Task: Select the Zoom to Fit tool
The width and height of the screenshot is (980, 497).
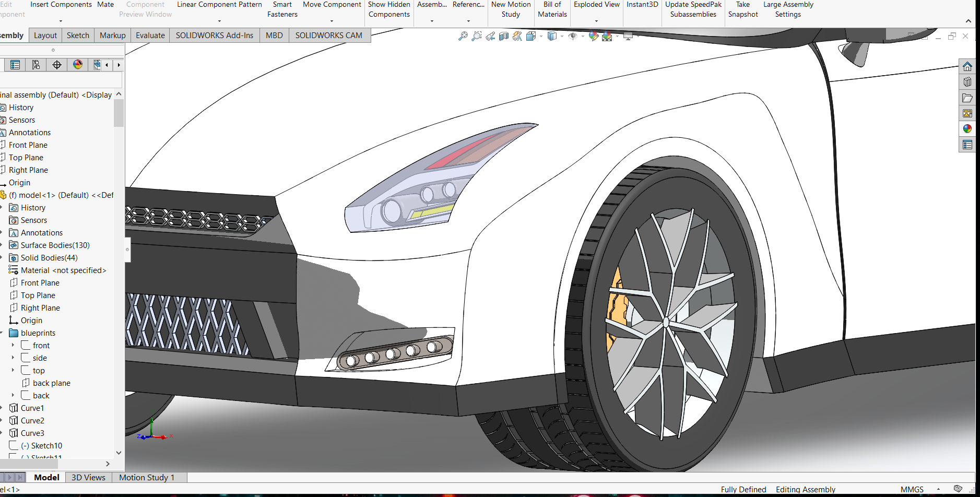Action: 463,37
